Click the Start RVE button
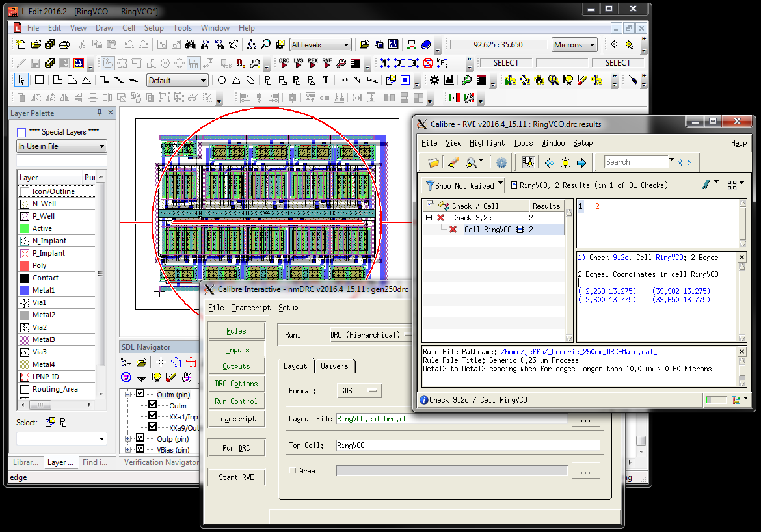761x532 pixels. click(x=236, y=477)
